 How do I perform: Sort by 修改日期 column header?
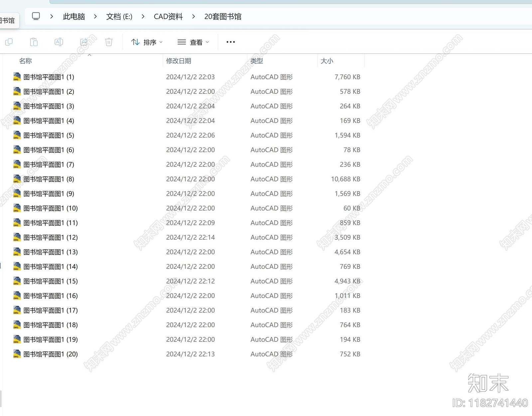pyautogui.click(x=179, y=61)
